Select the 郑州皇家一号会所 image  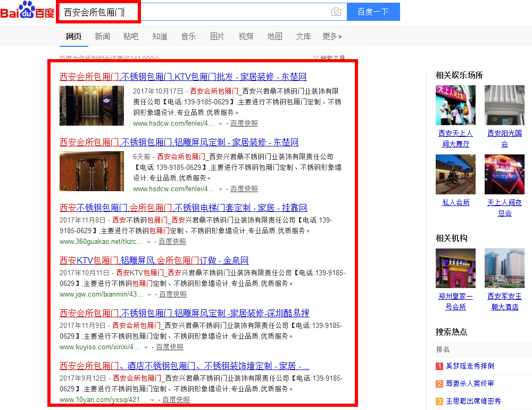pos(455,268)
